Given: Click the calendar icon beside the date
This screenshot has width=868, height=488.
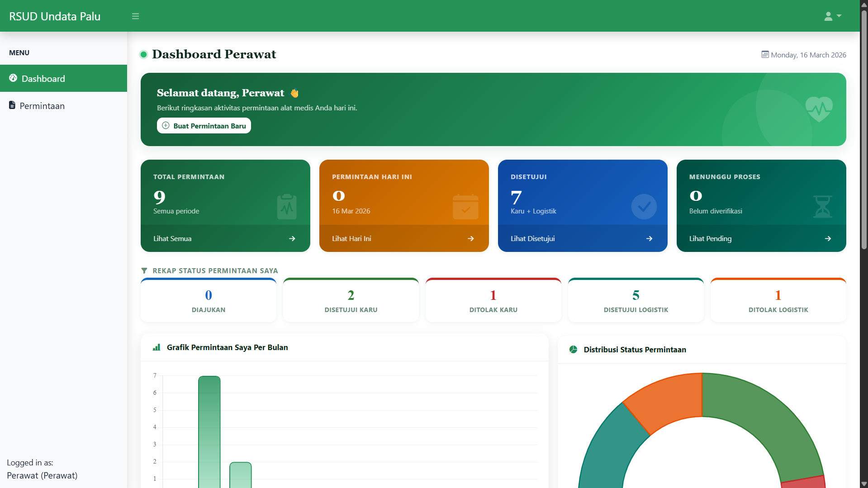Looking at the screenshot, I should pos(765,55).
